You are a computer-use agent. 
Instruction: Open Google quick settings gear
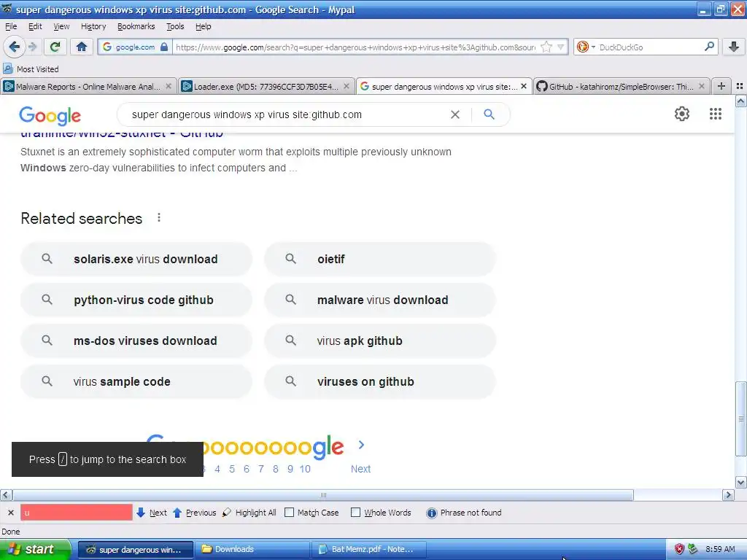click(x=682, y=114)
